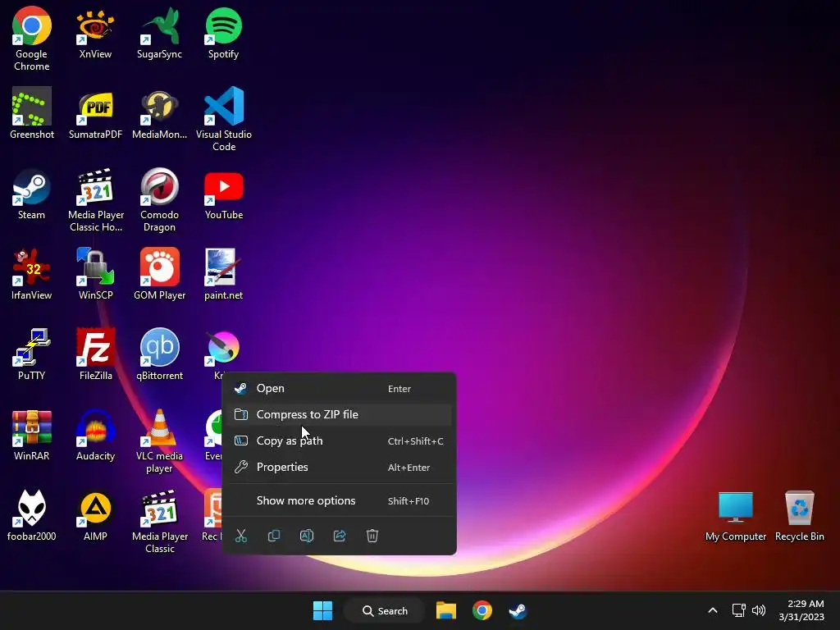Choose Open in the context menu
The image size is (840, 630).
(x=339, y=388)
